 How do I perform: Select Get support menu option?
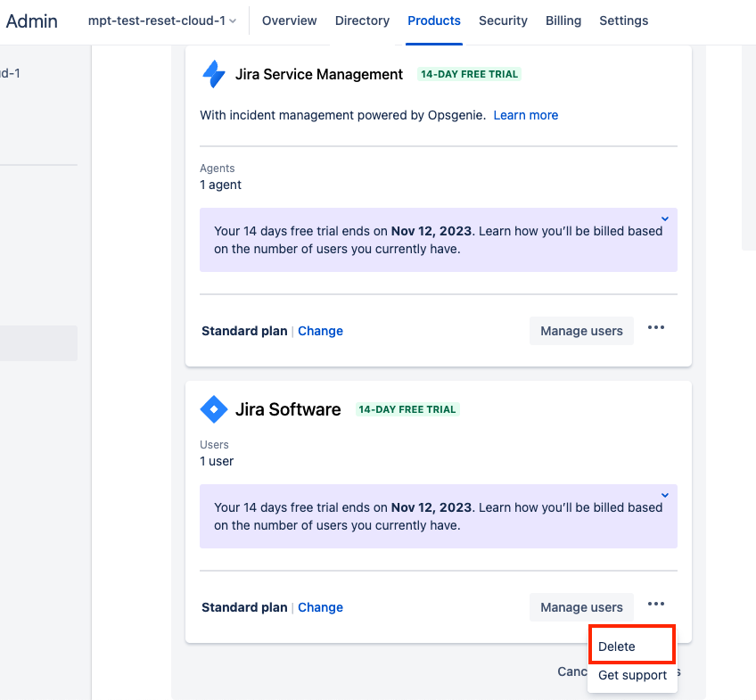click(x=632, y=675)
